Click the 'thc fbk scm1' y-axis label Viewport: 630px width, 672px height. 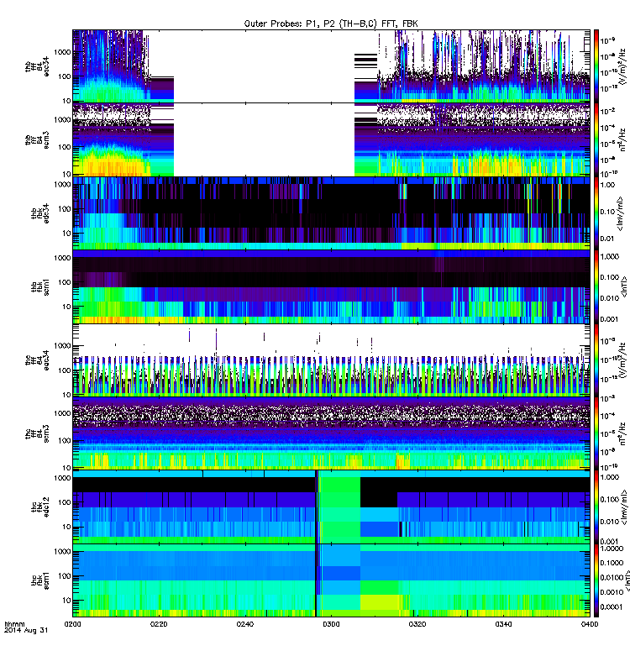[39, 580]
